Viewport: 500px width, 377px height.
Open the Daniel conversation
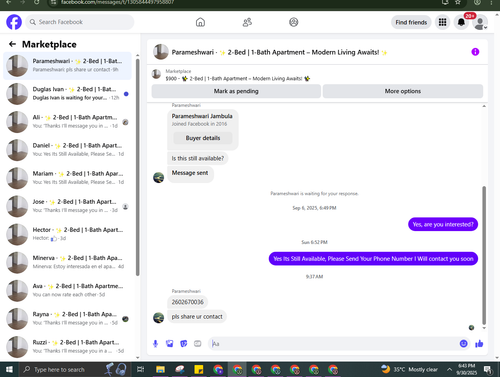click(x=67, y=150)
